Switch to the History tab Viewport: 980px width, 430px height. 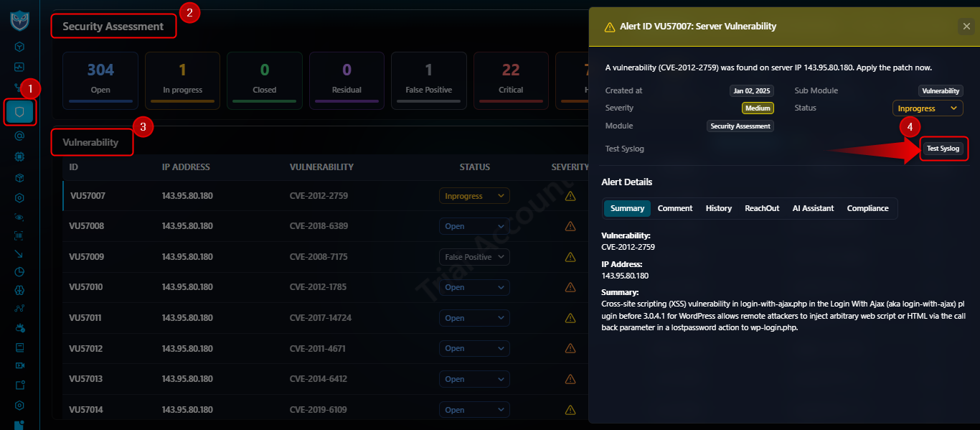pyautogui.click(x=718, y=208)
